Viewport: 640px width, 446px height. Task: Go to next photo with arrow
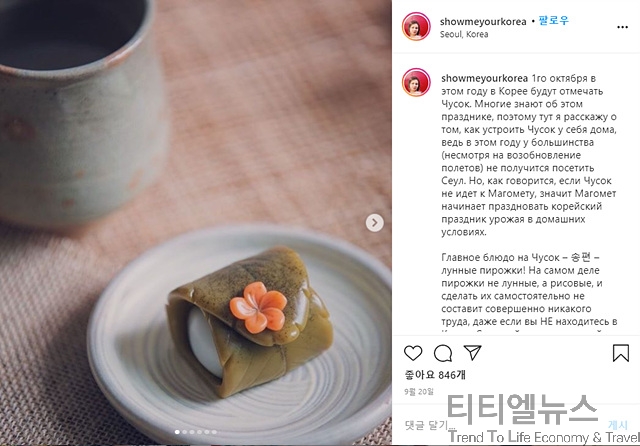coord(374,223)
